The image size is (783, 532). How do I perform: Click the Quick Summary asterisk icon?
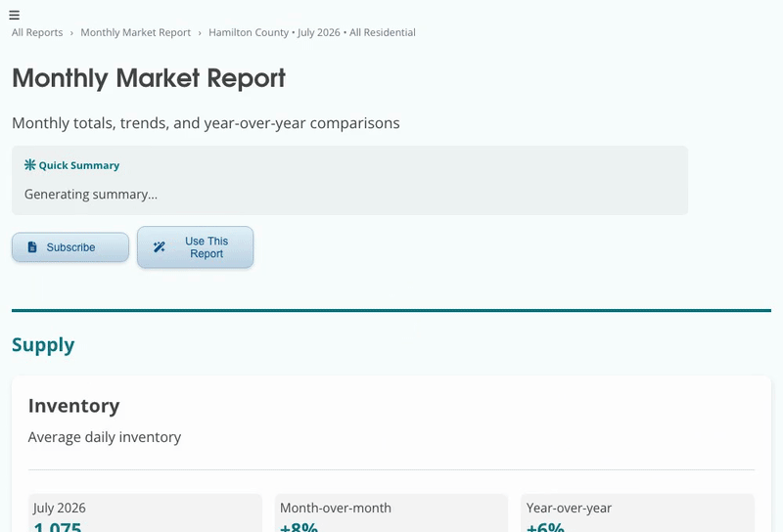(30, 164)
